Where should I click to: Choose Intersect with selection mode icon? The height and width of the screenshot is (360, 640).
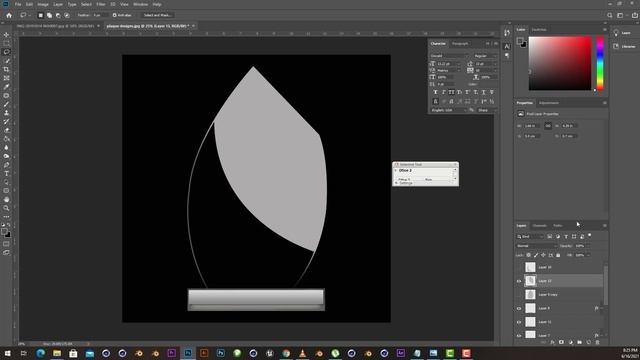(67, 15)
